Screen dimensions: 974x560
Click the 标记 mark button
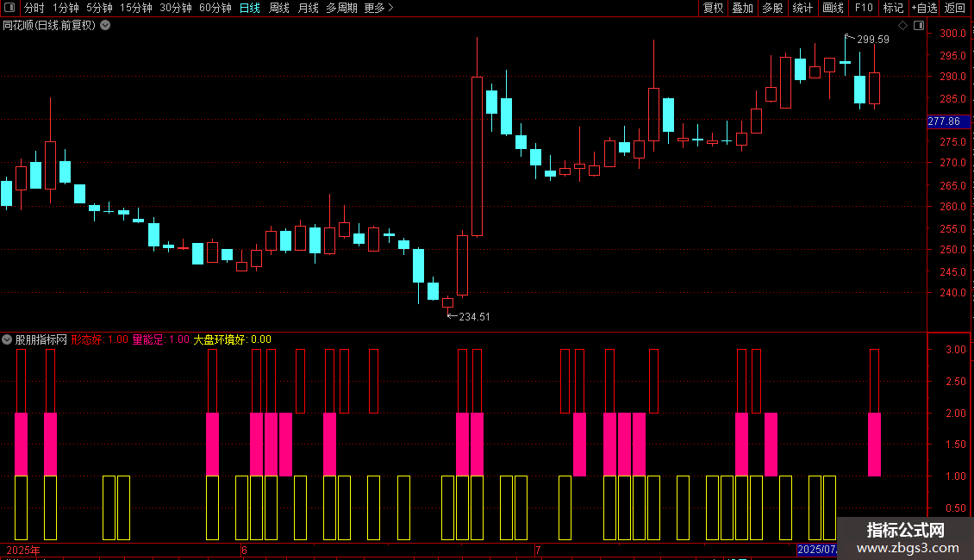point(893,8)
